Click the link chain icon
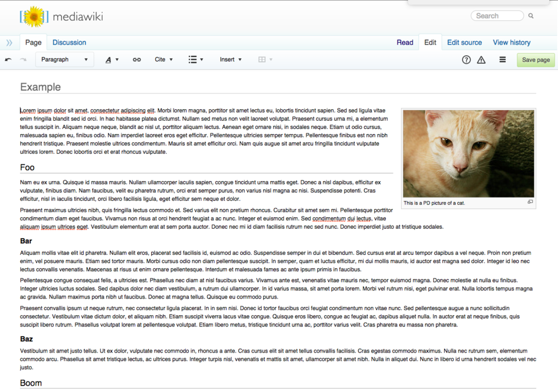Viewport: 558px width, 392px height. 137,59
